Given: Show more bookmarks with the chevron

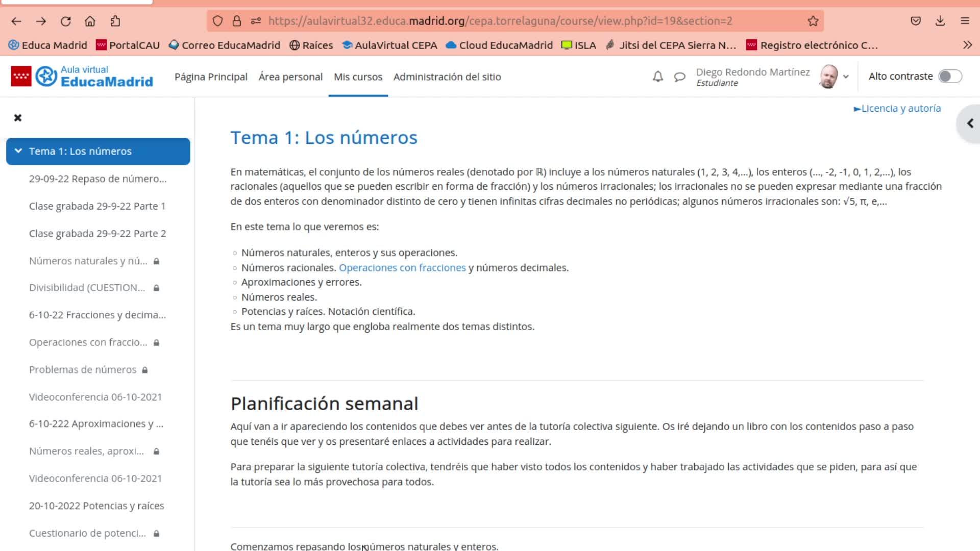Looking at the screenshot, I should [967, 45].
